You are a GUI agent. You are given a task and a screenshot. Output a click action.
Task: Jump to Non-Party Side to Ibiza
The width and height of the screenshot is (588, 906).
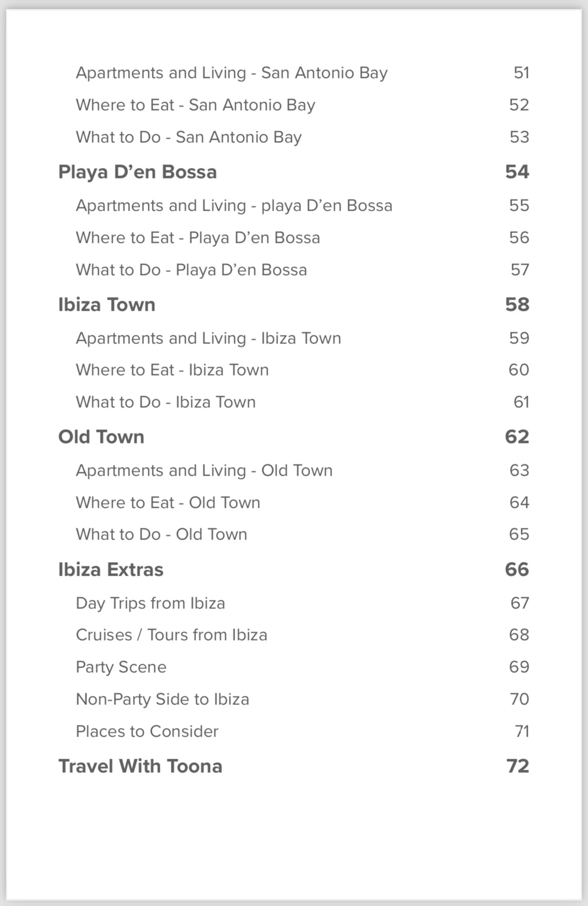pyautogui.click(x=162, y=699)
